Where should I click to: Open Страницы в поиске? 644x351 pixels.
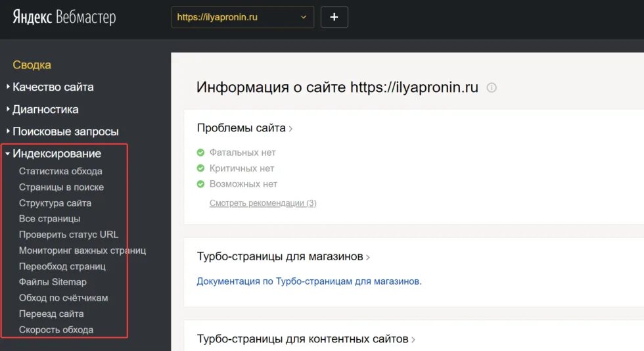[x=61, y=187]
